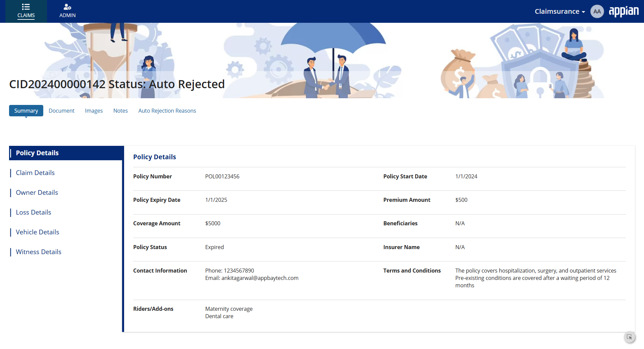Click the AA user avatar
The height and width of the screenshot is (349, 644).
pyautogui.click(x=597, y=11)
